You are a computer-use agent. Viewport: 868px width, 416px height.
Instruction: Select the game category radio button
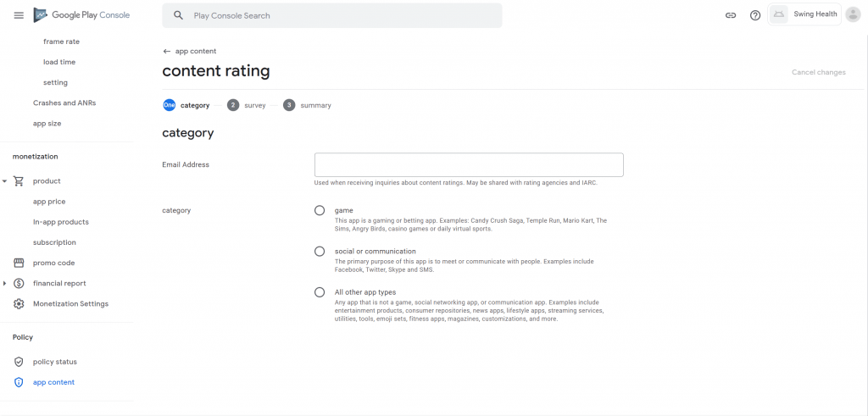[320, 210]
